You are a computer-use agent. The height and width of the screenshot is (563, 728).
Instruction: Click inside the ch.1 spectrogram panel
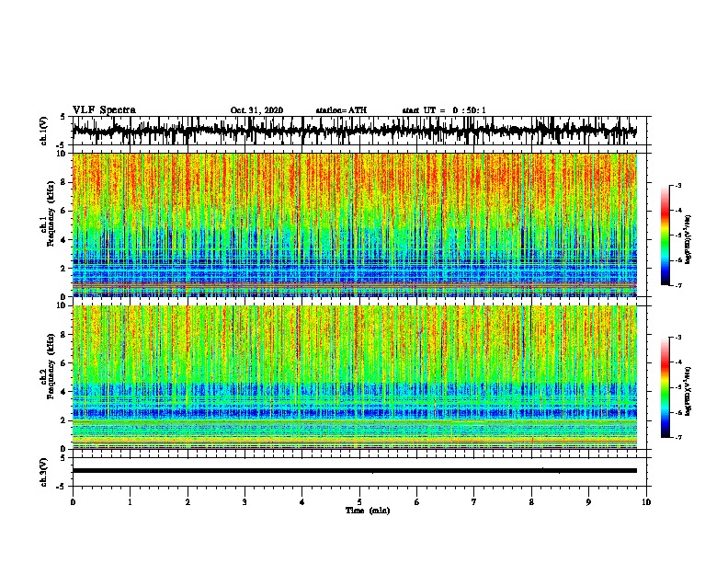[x=354, y=224]
